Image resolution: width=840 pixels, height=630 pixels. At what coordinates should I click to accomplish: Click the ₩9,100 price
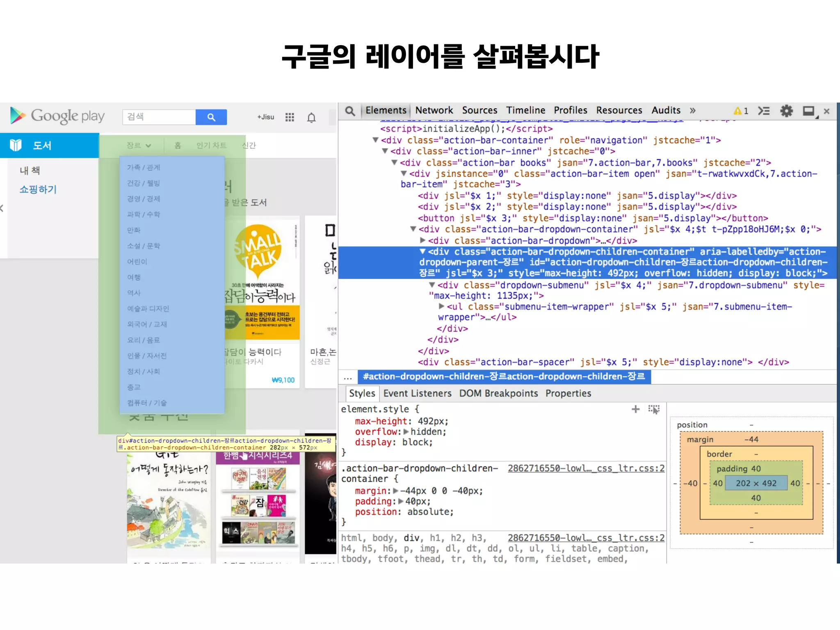pyautogui.click(x=283, y=380)
